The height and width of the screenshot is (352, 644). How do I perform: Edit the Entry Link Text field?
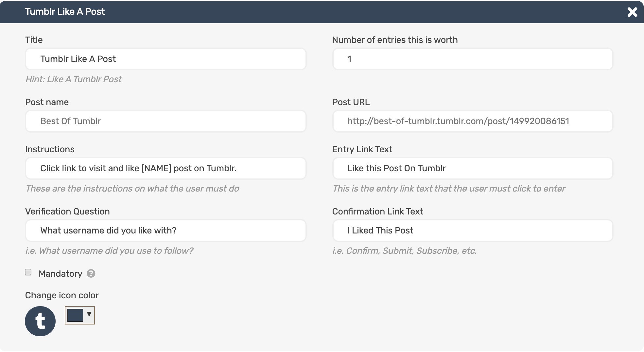[x=472, y=168]
